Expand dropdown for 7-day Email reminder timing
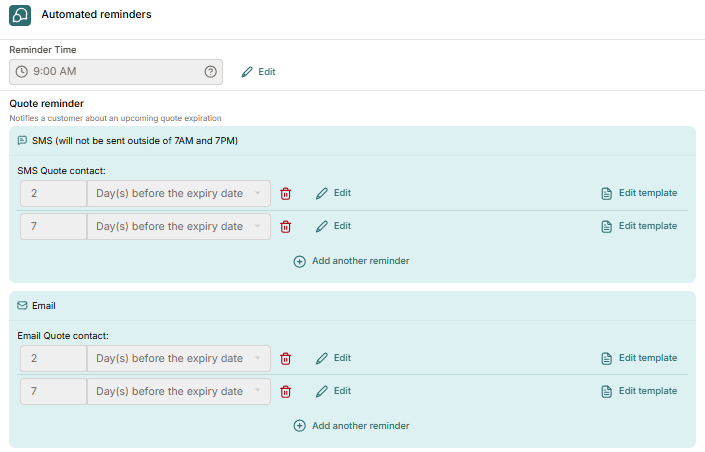The width and height of the screenshot is (705, 452). [179, 391]
